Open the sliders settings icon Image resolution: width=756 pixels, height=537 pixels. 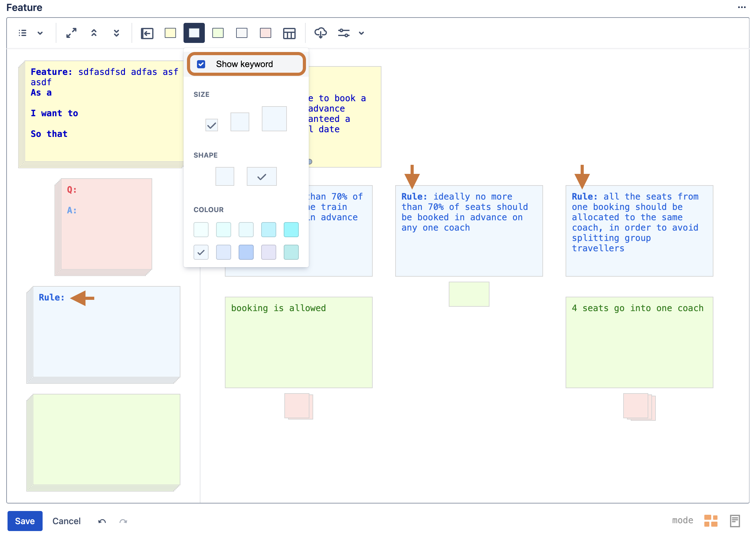pyautogui.click(x=344, y=33)
